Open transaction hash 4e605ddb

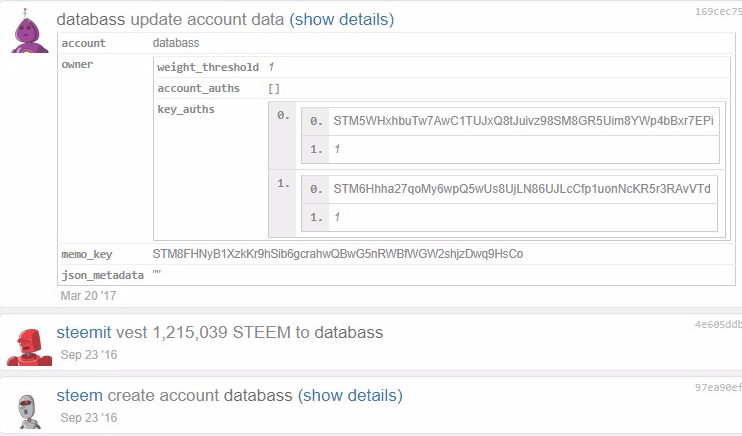[x=718, y=325]
